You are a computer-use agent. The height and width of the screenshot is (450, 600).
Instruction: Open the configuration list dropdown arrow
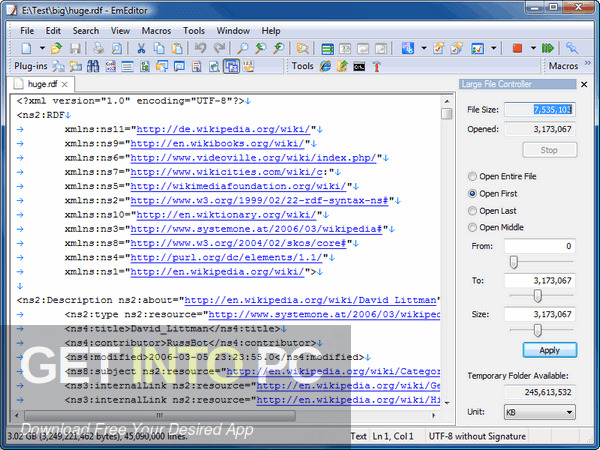424,49
